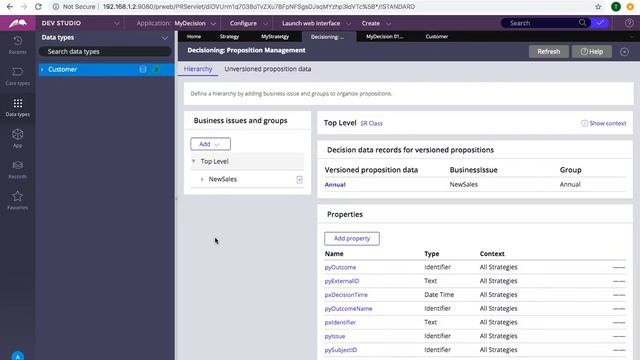Open the pySubjectID property link
This screenshot has height=360, width=640.
[x=341, y=350]
